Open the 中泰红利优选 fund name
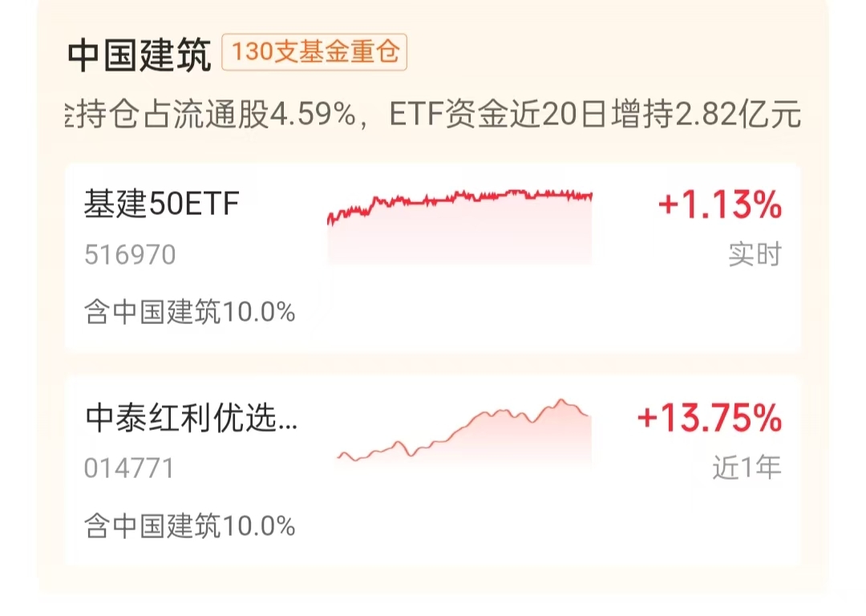 pos(190,419)
